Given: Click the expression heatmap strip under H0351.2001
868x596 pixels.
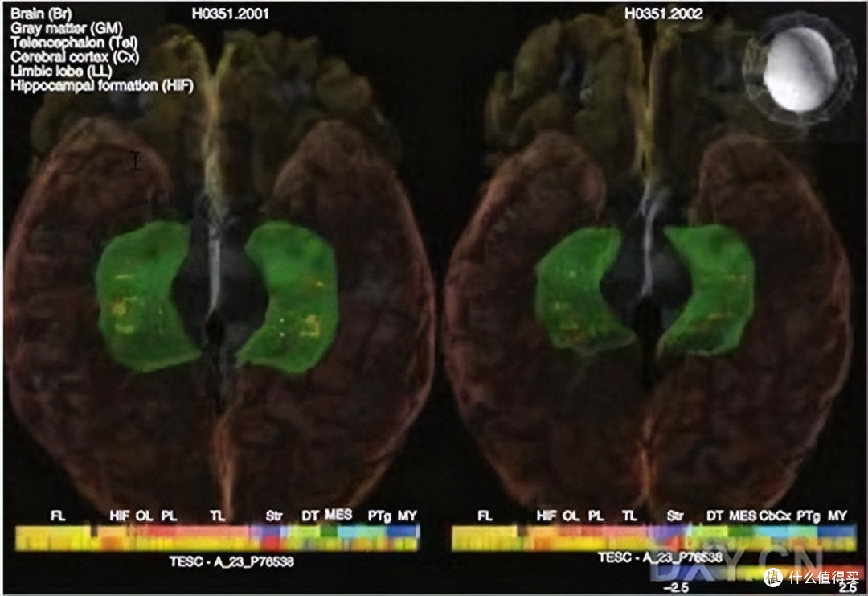Looking at the screenshot, I should click(x=217, y=538).
